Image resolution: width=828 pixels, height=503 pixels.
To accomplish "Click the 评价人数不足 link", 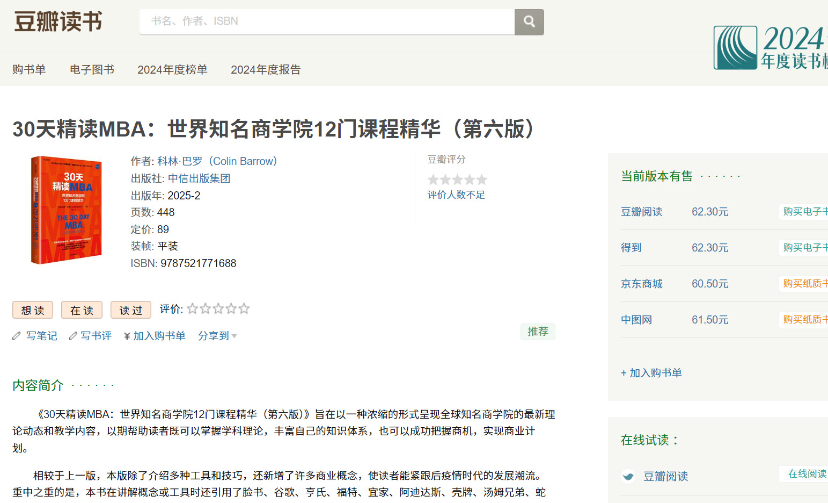I will point(456,195).
